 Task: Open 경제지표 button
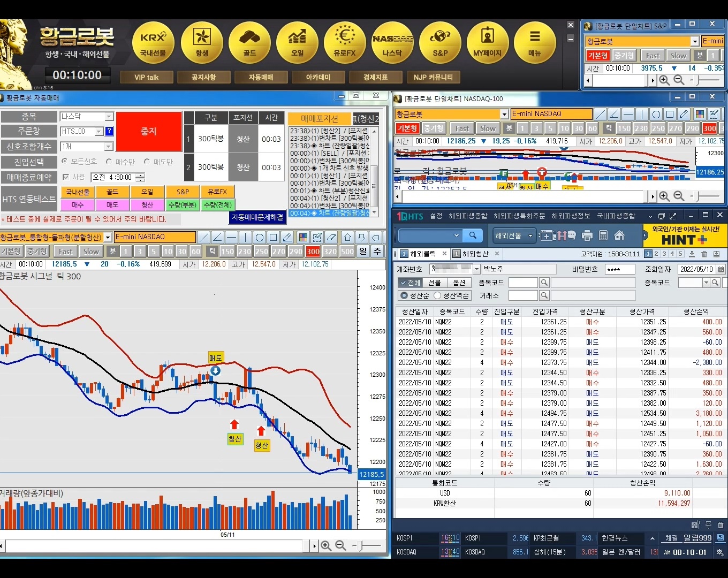tap(375, 77)
